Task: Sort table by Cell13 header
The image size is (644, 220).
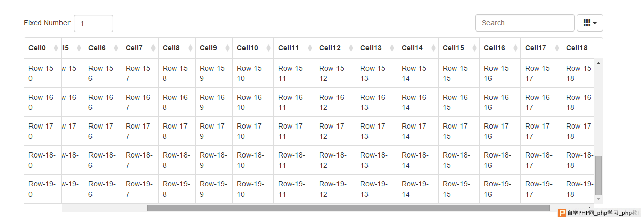Action: click(x=377, y=48)
